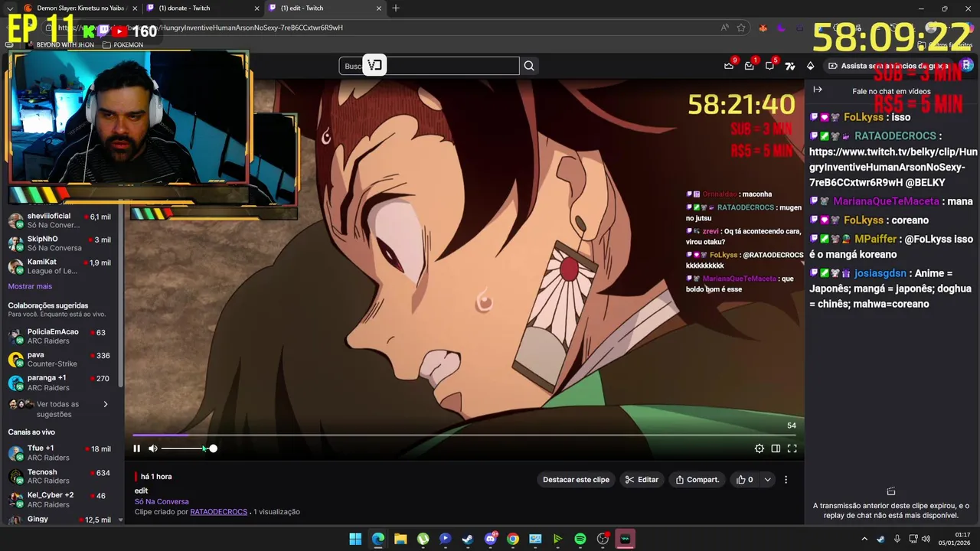Click Mostrar mais in sidebar
The height and width of the screenshot is (551, 980).
(x=30, y=286)
